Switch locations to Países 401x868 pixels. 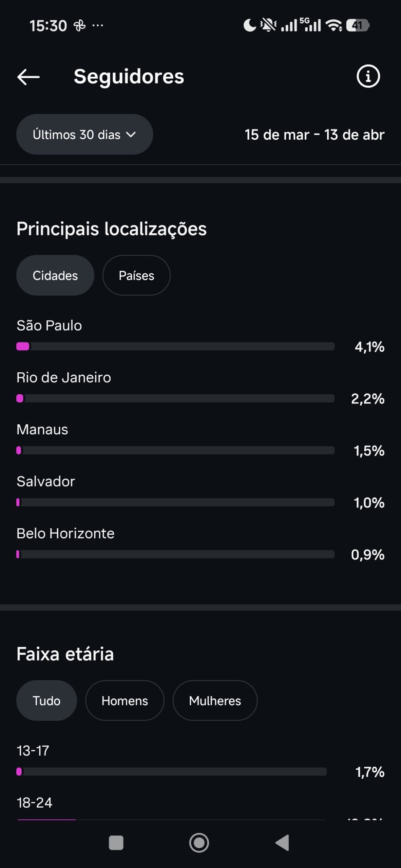pyautogui.click(x=136, y=275)
